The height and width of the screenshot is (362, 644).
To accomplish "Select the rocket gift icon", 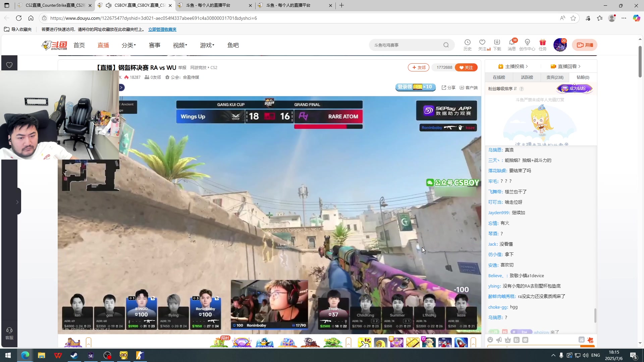I will (461, 343).
